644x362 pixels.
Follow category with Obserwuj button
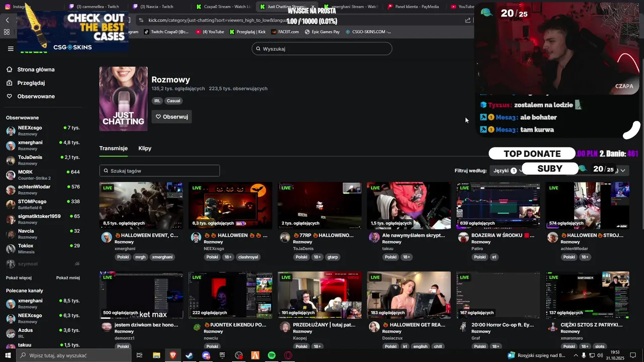[172, 117]
